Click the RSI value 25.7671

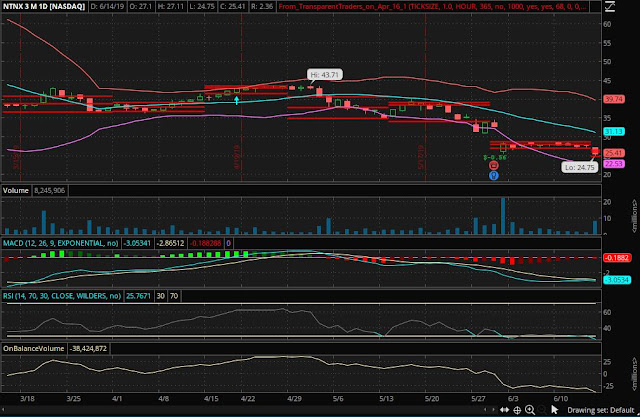coord(138,296)
